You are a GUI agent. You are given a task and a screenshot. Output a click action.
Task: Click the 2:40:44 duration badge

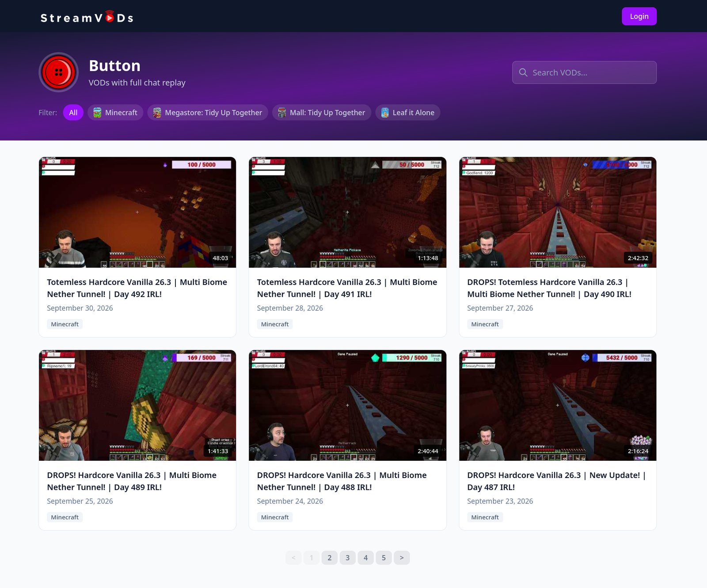click(x=428, y=451)
